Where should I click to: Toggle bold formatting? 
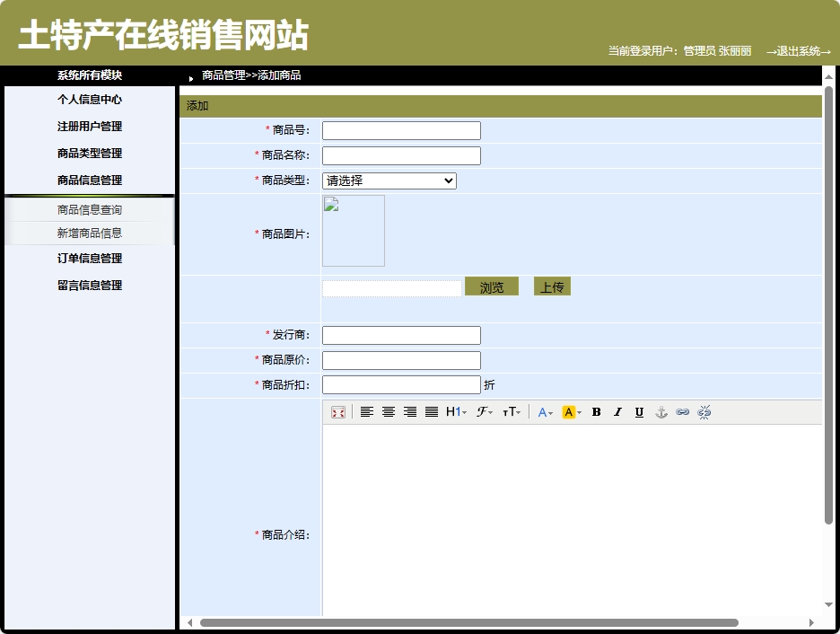[596, 412]
